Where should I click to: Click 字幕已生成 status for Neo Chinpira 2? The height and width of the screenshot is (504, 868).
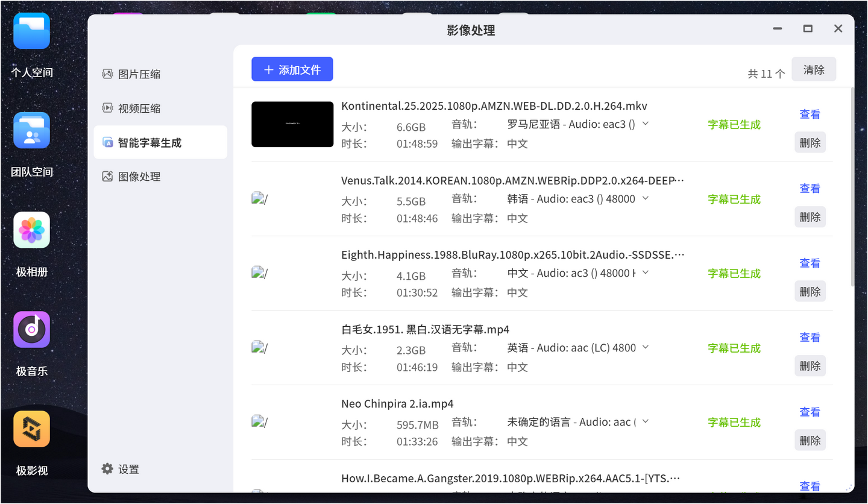click(x=734, y=422)
